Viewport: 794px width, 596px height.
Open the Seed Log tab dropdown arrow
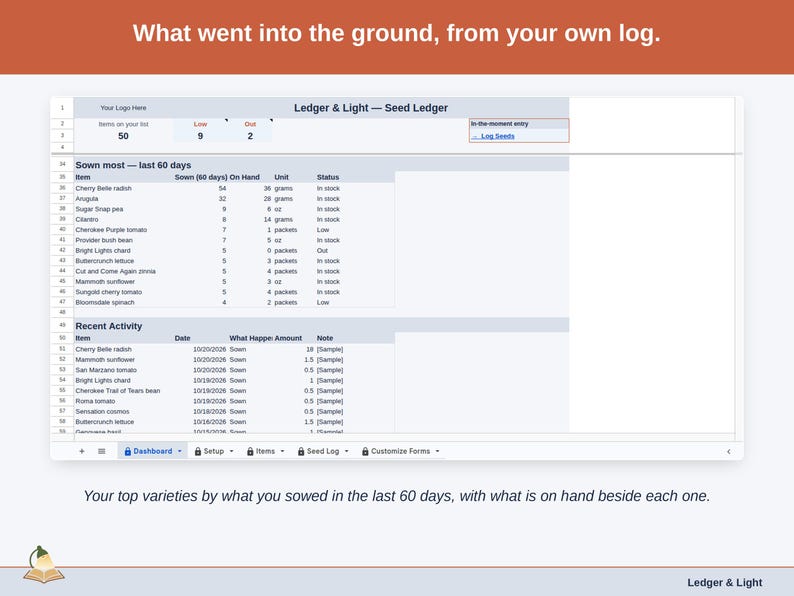[x=347, y=451]
